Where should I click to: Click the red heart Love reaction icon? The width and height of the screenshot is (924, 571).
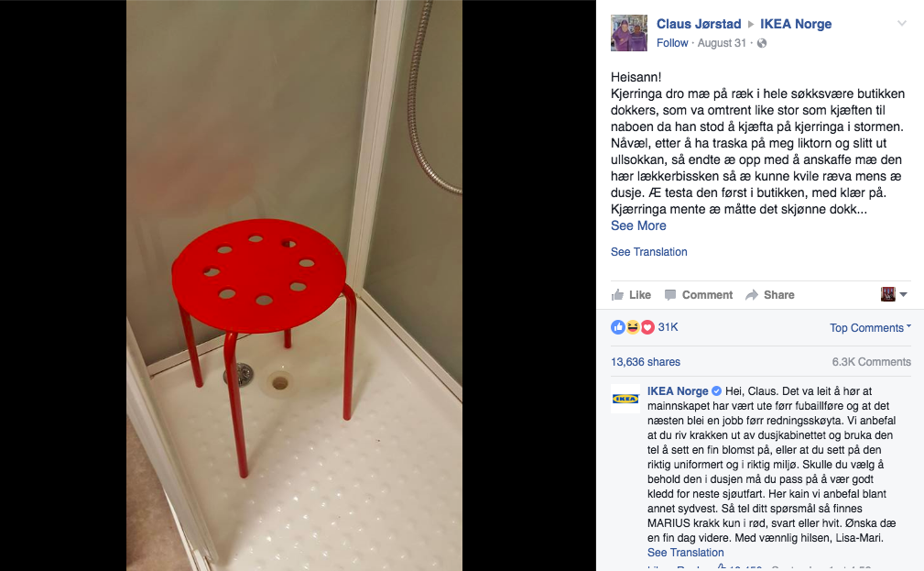coord(647,327)
